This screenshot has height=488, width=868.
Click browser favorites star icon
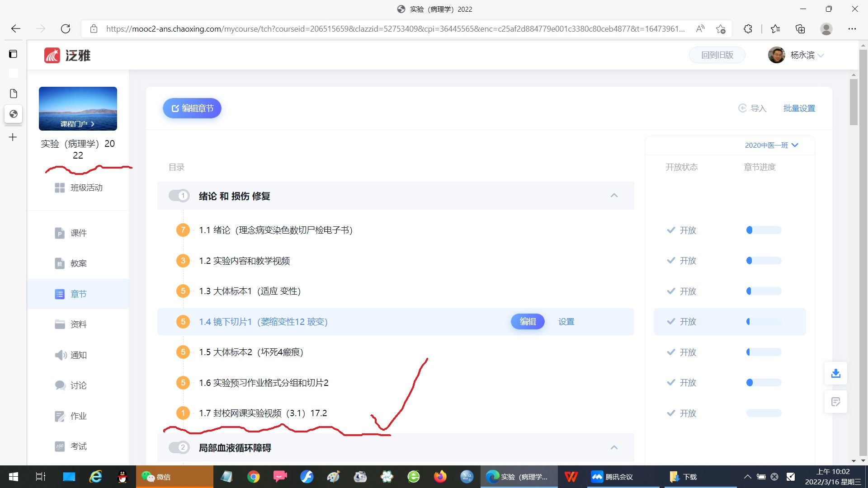pos(775,29)
